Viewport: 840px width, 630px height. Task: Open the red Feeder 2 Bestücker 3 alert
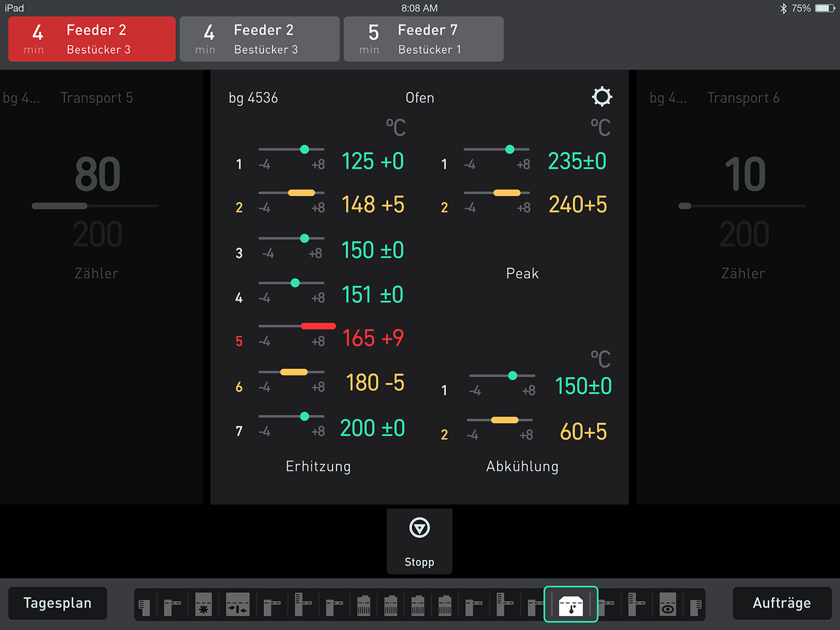click(x=92, y=39)
